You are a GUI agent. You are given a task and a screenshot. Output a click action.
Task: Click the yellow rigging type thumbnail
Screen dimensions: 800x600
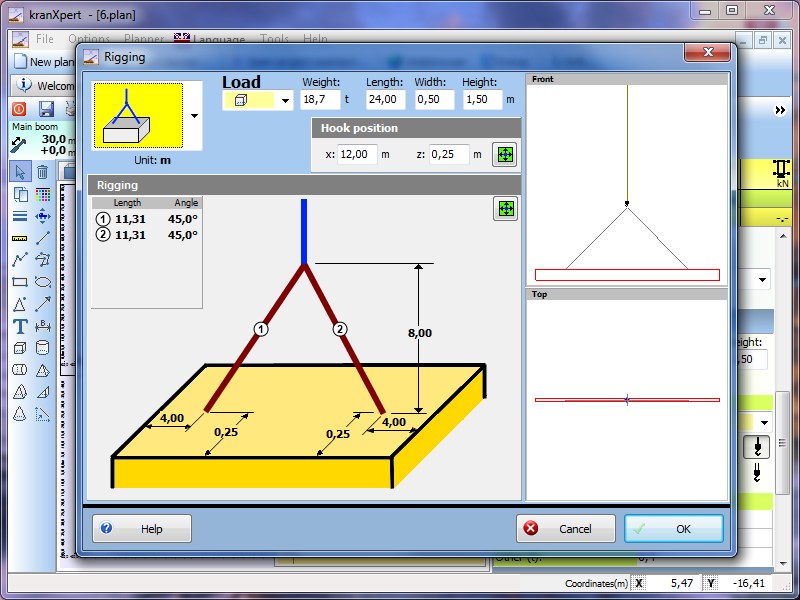[x=138, y=116]
